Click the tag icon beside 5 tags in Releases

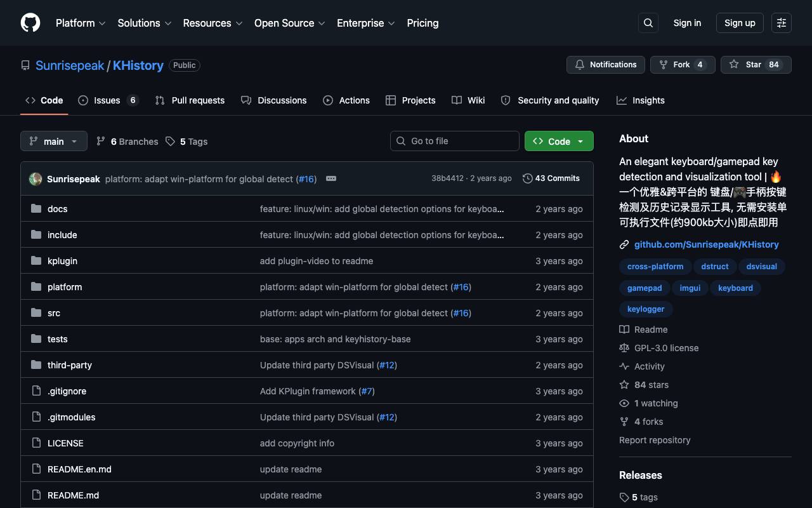click(624, 497)
